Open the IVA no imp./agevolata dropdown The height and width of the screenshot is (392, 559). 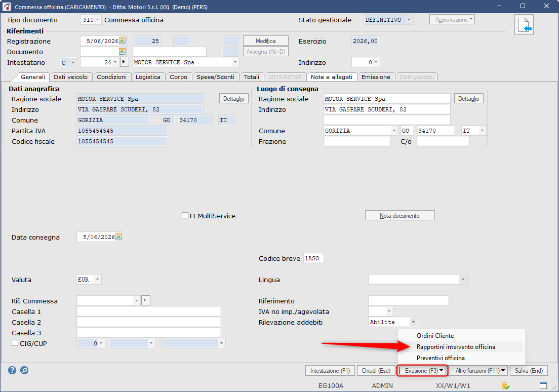coord(389,311)
